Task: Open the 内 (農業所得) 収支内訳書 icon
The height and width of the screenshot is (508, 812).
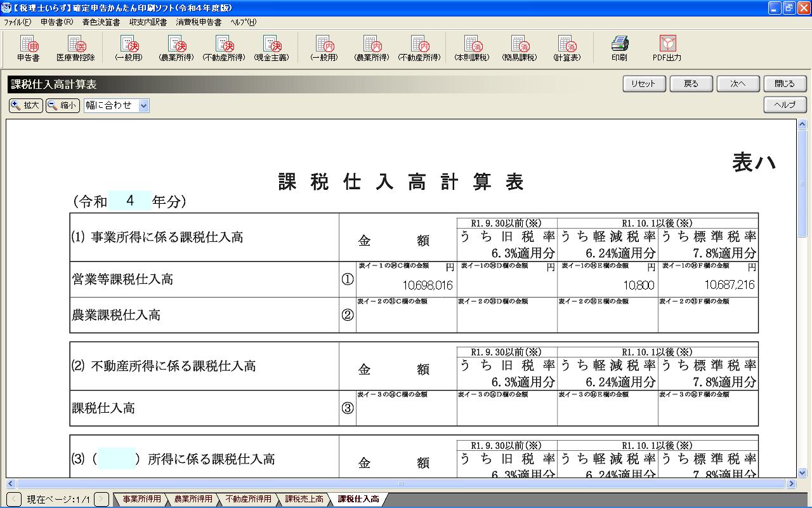Action: pyautogui.click(x=372, y=48)
